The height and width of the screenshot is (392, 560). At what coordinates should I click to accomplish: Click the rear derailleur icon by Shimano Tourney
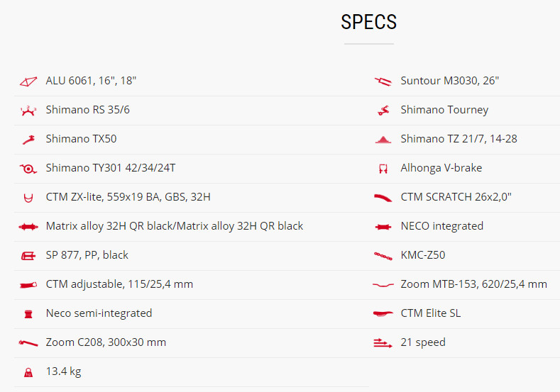pyautogui.click(x=383, y=111)
